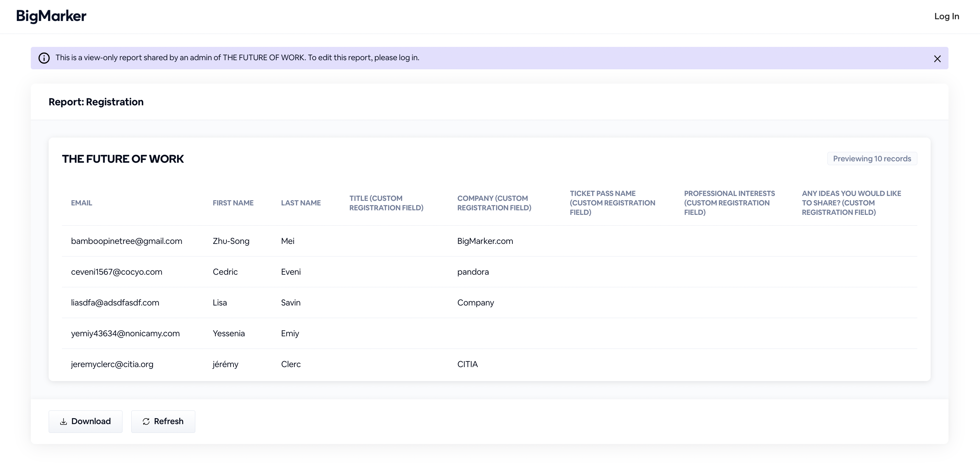Dismiss the view-only report banner
This screenshot has height=464, width=980.
(937, 58)
